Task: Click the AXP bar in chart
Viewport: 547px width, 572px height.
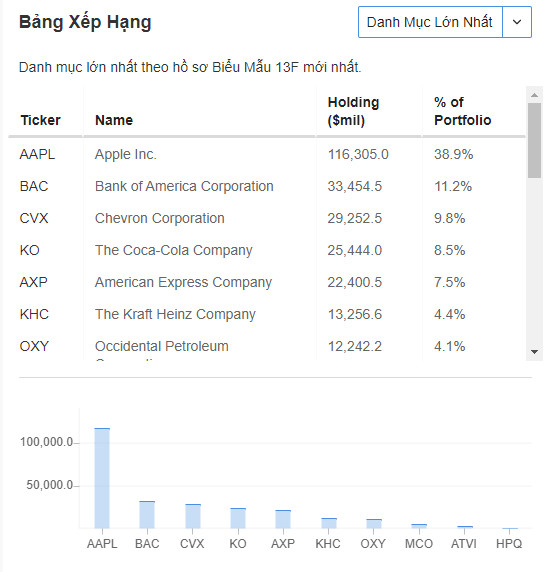Action: (x=283, y=519)
